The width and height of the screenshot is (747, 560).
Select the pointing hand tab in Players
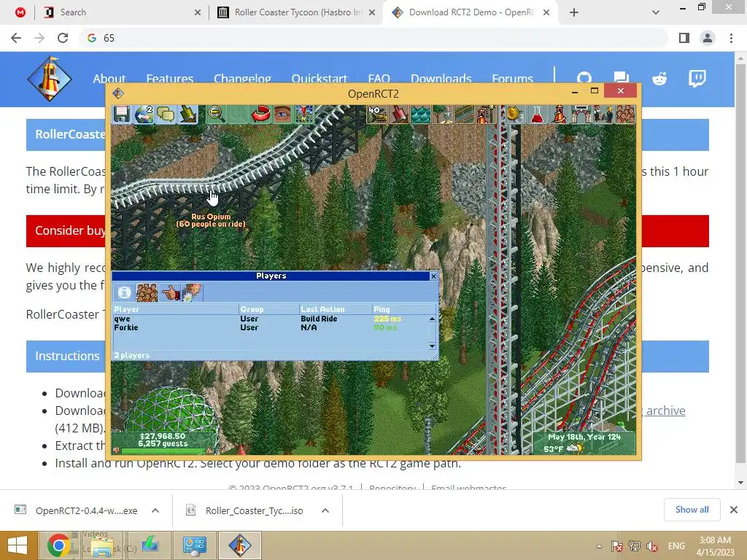point(169,292)
